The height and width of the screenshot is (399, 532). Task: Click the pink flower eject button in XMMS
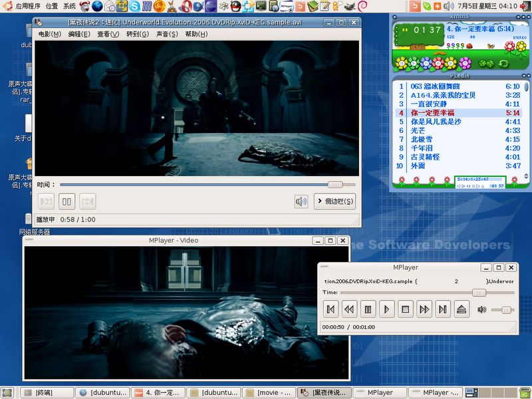click(x=465, y=63)
